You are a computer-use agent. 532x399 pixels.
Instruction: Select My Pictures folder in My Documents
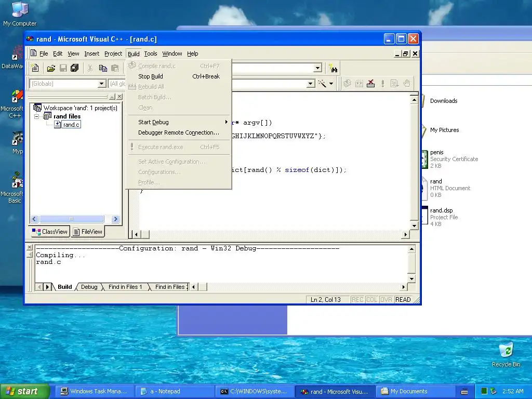click(444, 130)
